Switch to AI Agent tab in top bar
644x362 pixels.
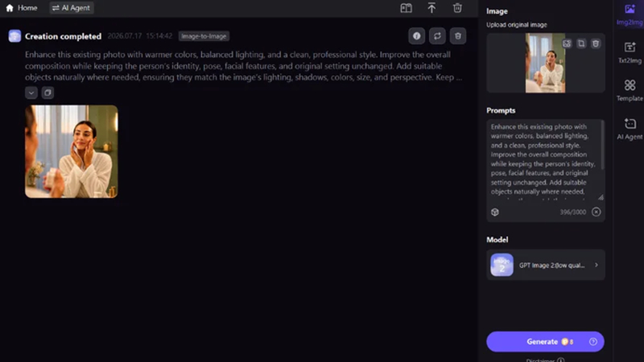72,8
